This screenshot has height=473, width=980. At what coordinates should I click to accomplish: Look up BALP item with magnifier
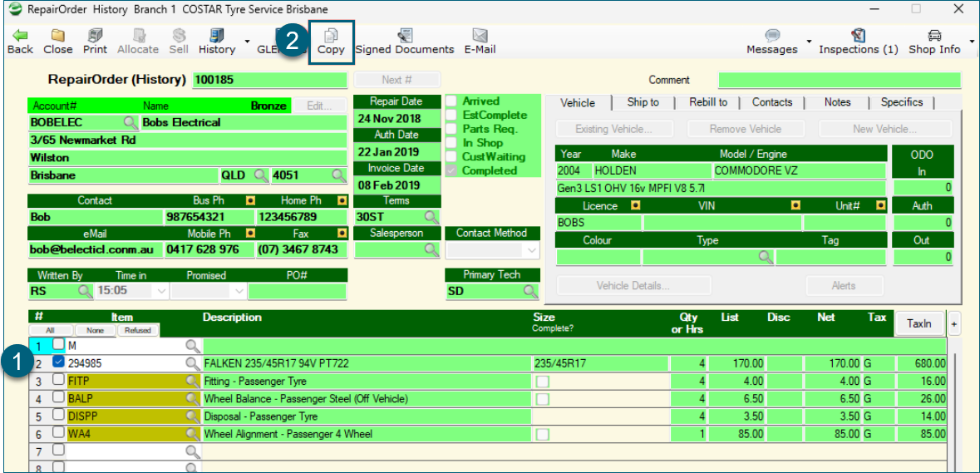click(x=193, y=398)
